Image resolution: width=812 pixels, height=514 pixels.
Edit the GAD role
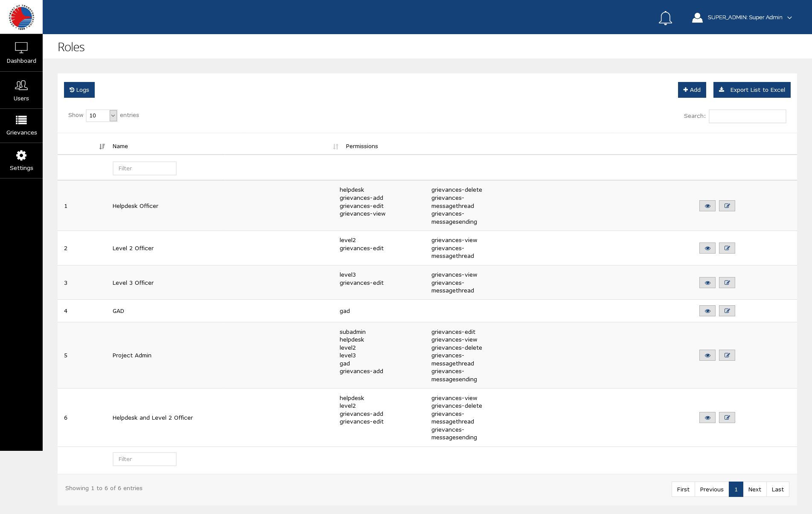coord(727,311)
